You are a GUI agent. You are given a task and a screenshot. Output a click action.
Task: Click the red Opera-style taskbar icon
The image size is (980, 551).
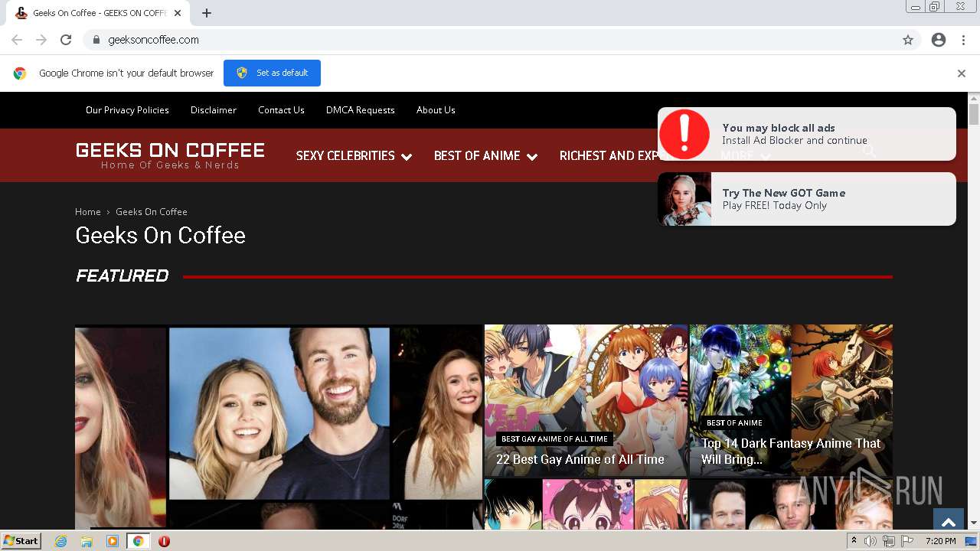[164, 541]
